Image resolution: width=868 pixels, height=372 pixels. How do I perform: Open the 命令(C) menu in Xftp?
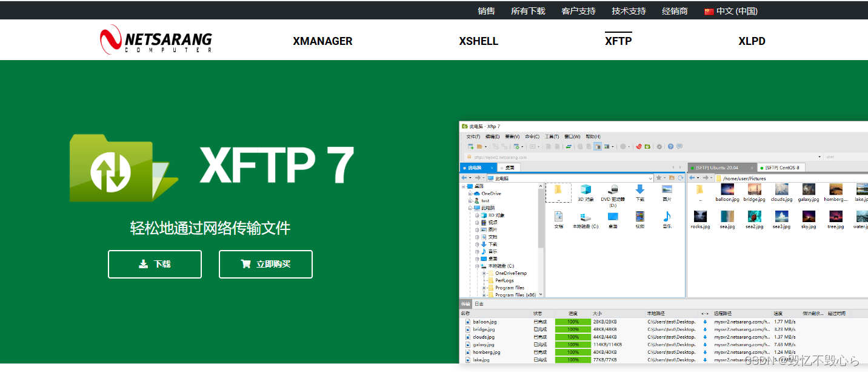coord(532,137)
